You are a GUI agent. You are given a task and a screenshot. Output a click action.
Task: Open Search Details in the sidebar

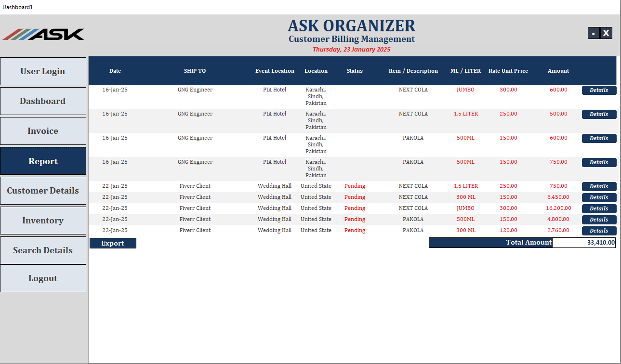pyautogui.click(x=43, y=250)
